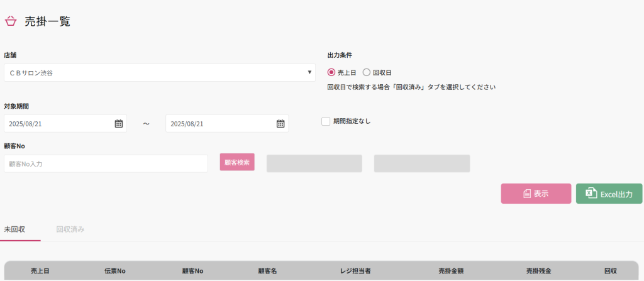Click the basket icon beside the 売掛一覧 title
The height and width of the screenshot is (281, 644).
coord(10,21)
